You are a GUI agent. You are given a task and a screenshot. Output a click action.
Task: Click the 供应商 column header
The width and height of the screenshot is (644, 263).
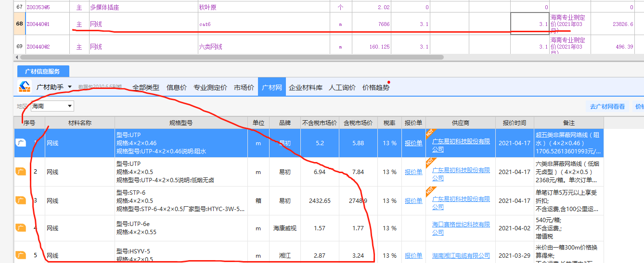click(x=461, y=123)
